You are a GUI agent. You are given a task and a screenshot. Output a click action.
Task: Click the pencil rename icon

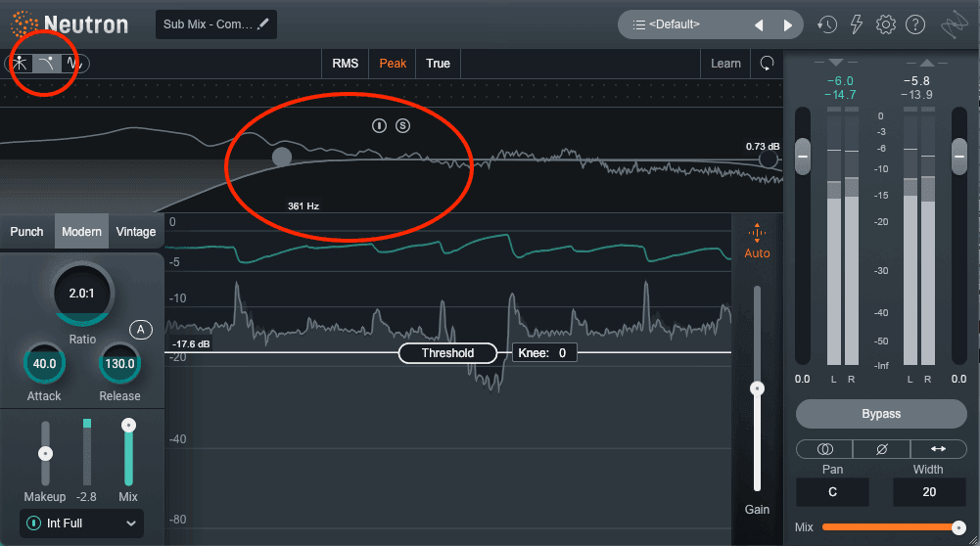click(x=263, y=24)
